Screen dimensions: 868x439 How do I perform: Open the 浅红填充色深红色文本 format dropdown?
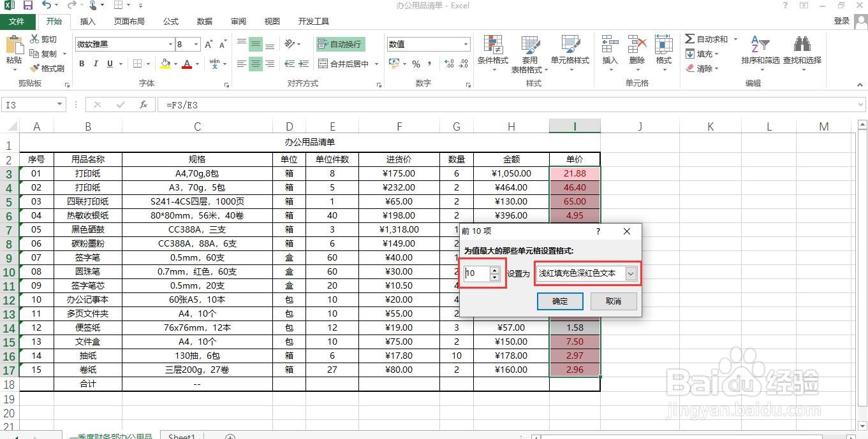tap(631, 273)
